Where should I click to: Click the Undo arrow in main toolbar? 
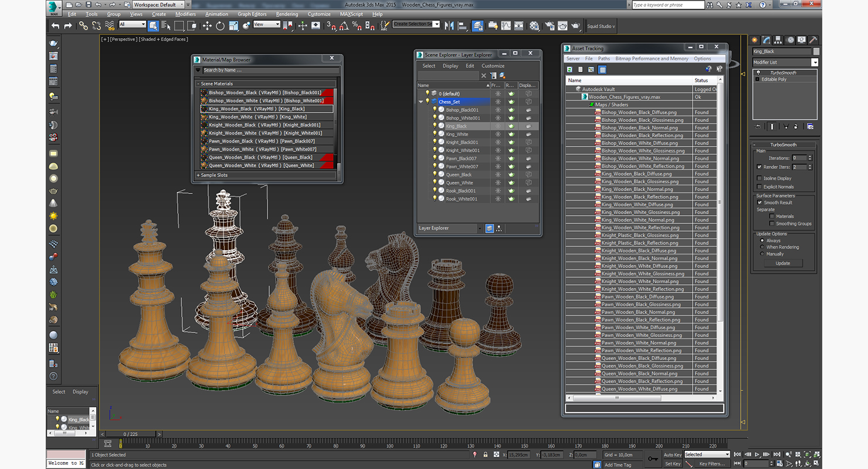[x=55, y=26]
